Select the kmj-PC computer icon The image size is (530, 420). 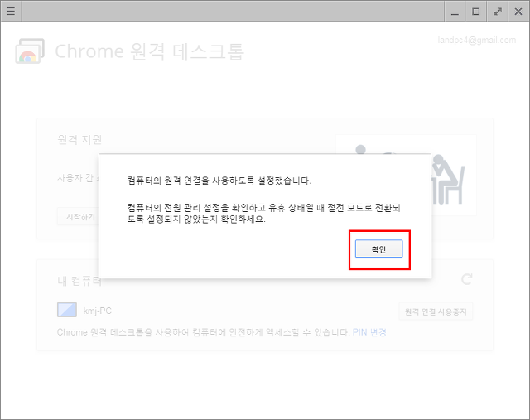pyautogui.click(x=67, y=310)
